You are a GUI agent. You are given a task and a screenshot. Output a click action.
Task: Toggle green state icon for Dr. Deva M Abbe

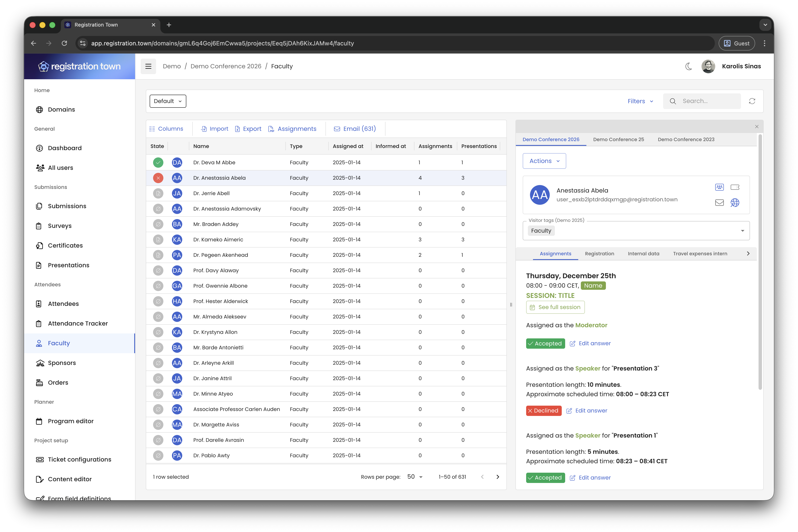(158, 163)
